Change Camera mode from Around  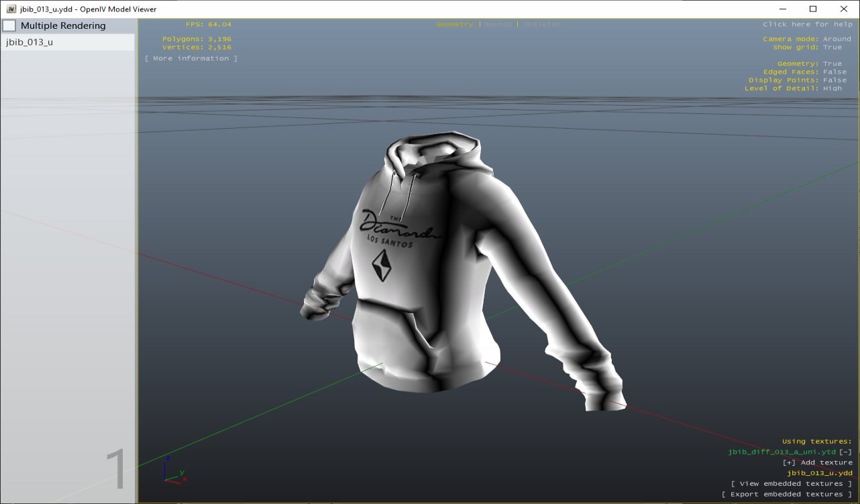(837, 39)
